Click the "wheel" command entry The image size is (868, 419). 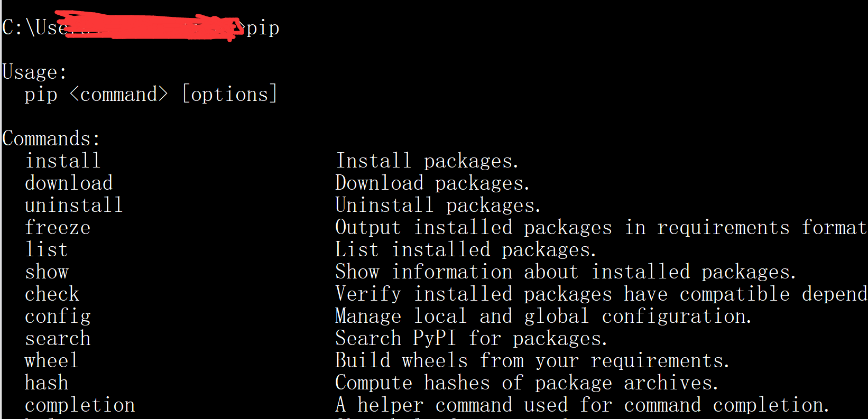pyautogui.click(x=52, y=360)
